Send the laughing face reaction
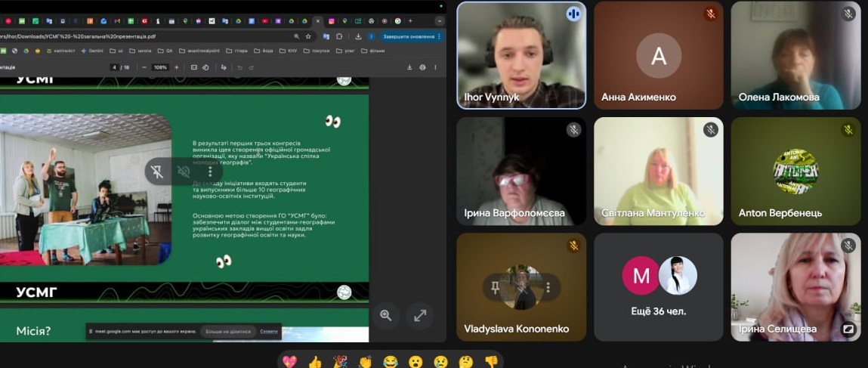 coord(391,362)
